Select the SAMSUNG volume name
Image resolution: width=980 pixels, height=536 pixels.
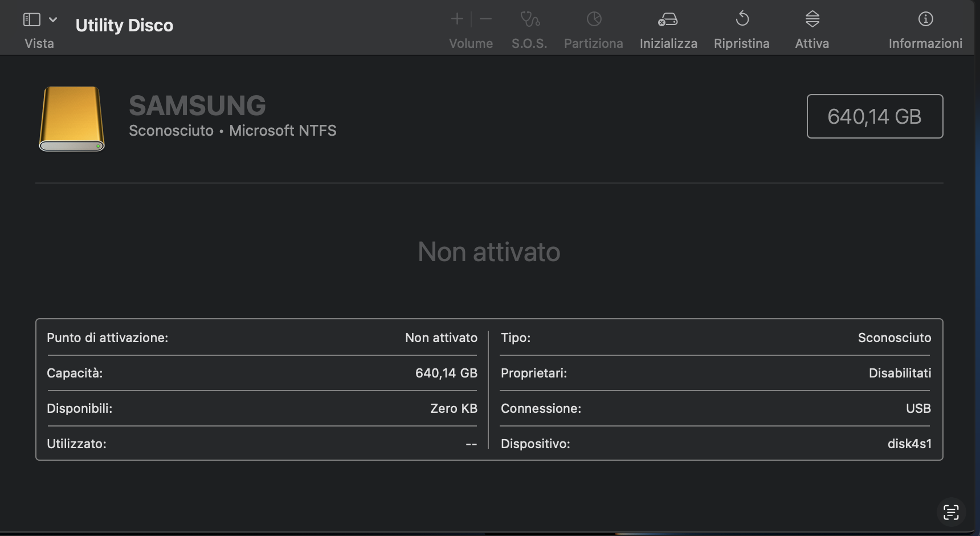point(197,105)
